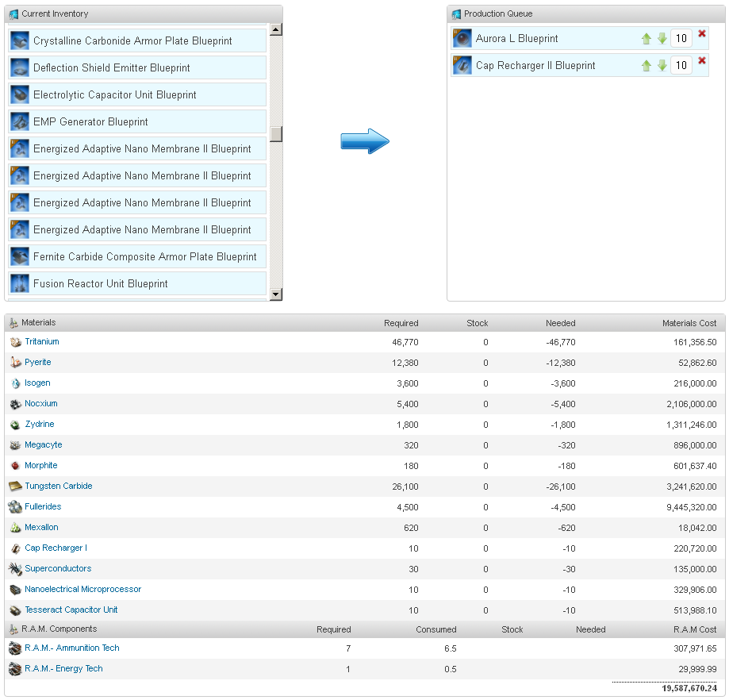Remove Cap Recharger II Blueprint from queue
This screenshot has height=700, width=729.
coord(701,61)
